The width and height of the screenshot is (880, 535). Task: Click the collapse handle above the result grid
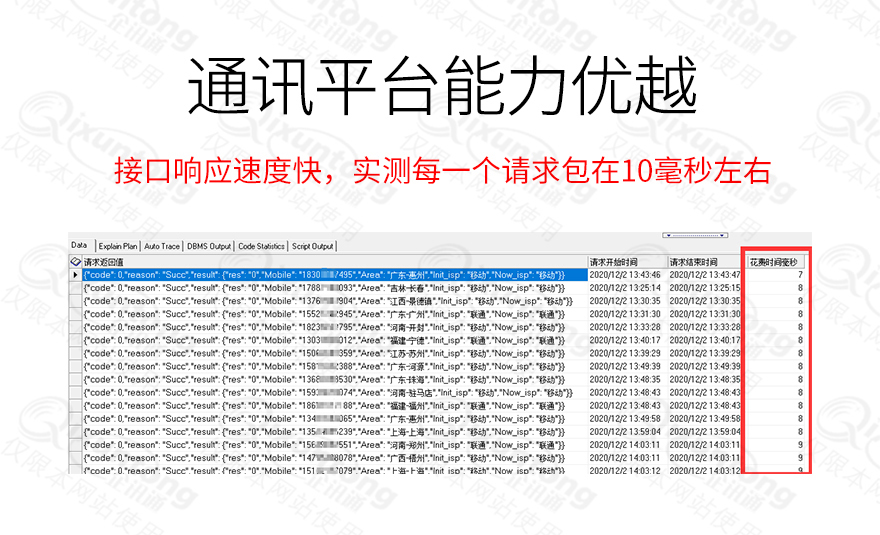[x=693, y=236]
